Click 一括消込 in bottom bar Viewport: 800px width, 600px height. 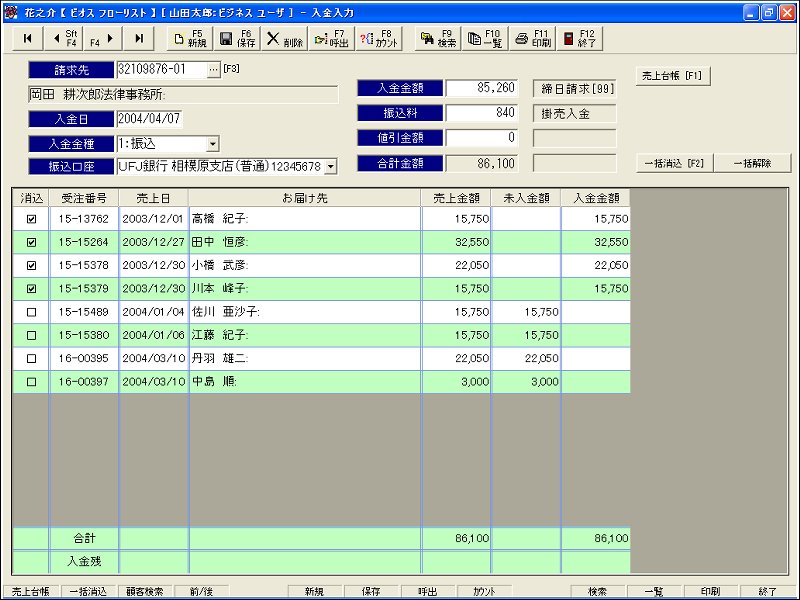(88, 591)
